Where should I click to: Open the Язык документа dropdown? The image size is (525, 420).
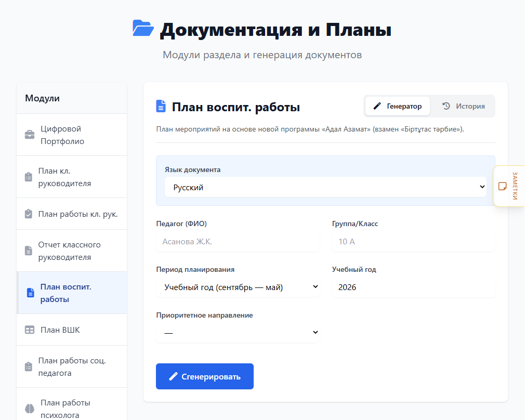[x=325, y=187]
